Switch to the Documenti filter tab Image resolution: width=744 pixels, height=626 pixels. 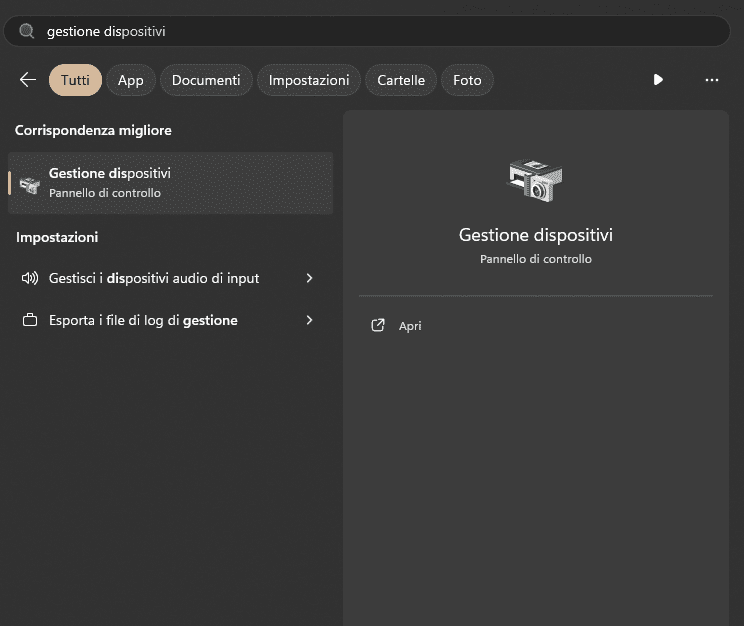[x=206, y=80]
